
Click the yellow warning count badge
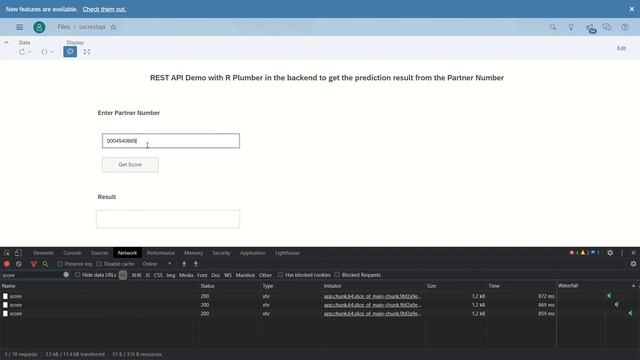[x=585, y=253]
